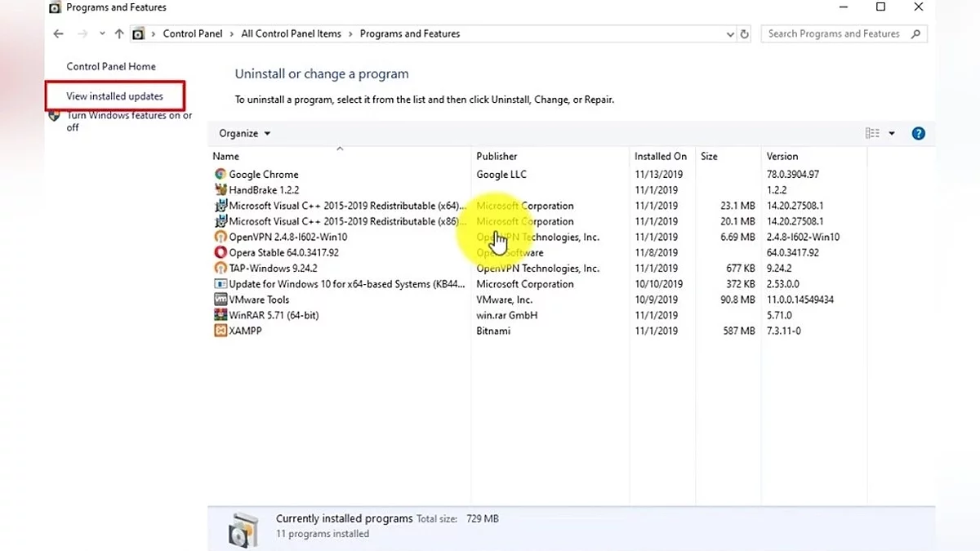The image size is (980, 551).
Task: Select the Opera Stable icon
Action: (x=220, y=252)
